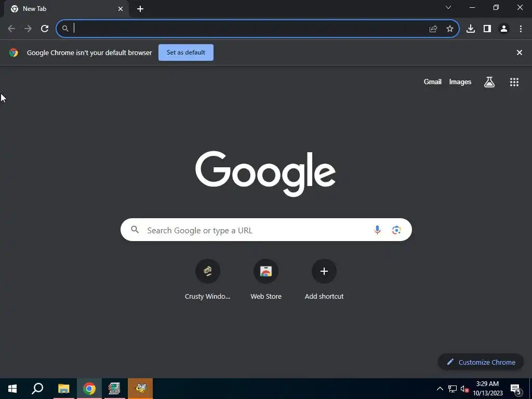Screen dimensions: 532x399
Task: Click the Chrome logo in infobar
Action: [14, 52]
